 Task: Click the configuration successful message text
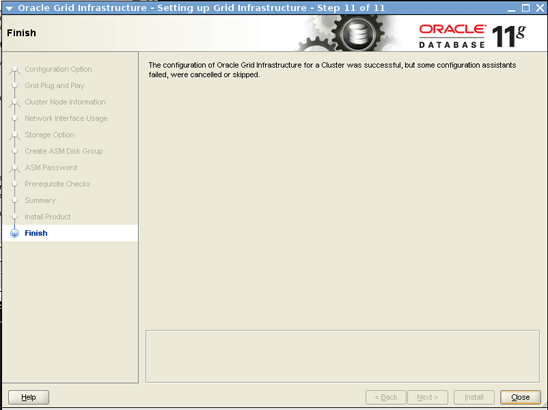[x=332, y=70]
